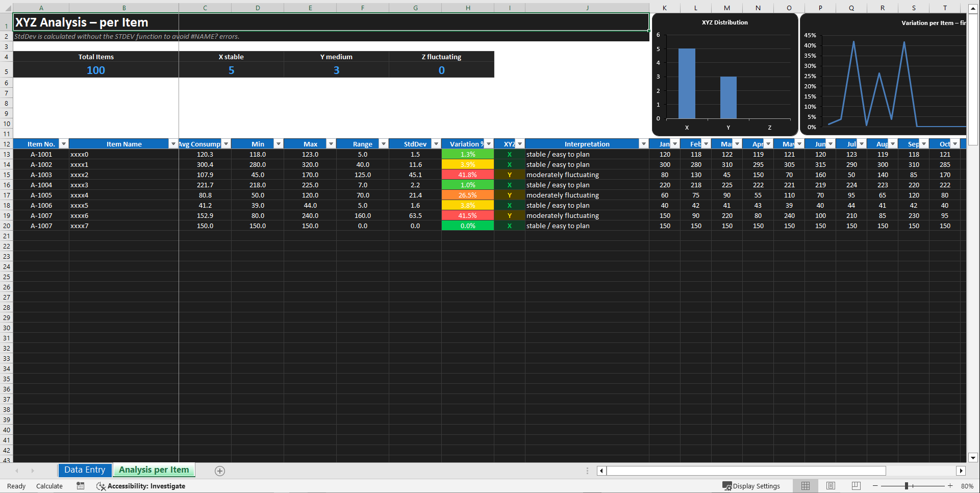Click item name xxxx4 cell
The height and width of the screenshot is (493, 980).
tap(124, 195)
